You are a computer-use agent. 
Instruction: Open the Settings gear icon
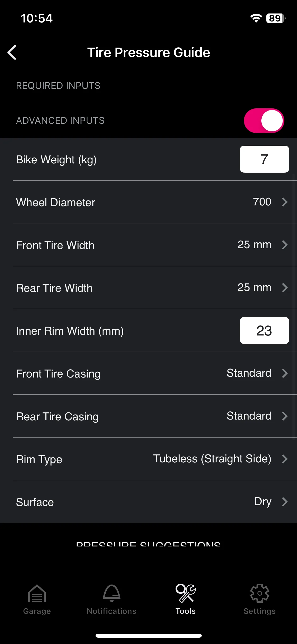260,593
